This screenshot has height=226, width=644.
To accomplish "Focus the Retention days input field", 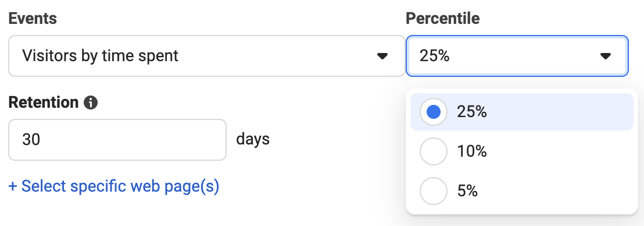I will 117,140.
